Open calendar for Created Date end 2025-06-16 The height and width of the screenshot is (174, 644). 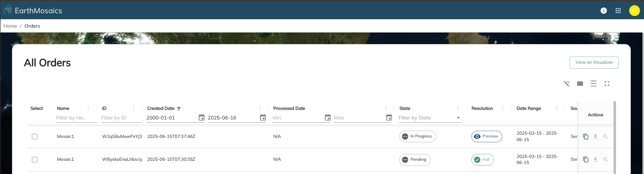point(263,117)
